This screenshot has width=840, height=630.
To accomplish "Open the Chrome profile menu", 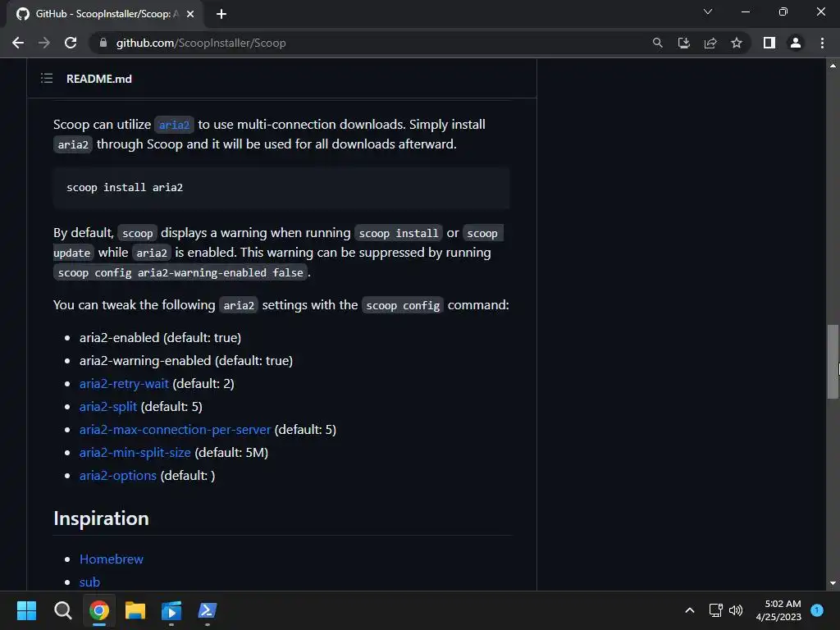I will pyautogui.click(x=796, y=43).
